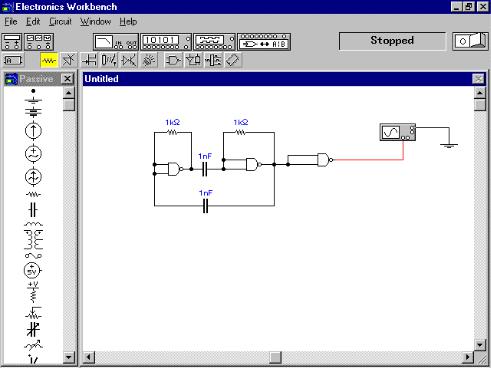491x368 pixels.
Task: Open the control switches parts bin
Action: (x=109, y=61)
